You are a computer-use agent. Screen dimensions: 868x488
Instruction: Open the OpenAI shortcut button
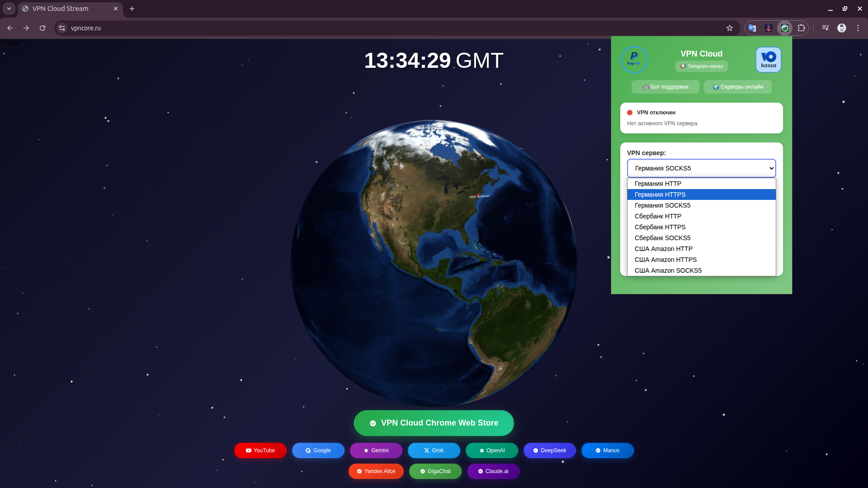492,450
